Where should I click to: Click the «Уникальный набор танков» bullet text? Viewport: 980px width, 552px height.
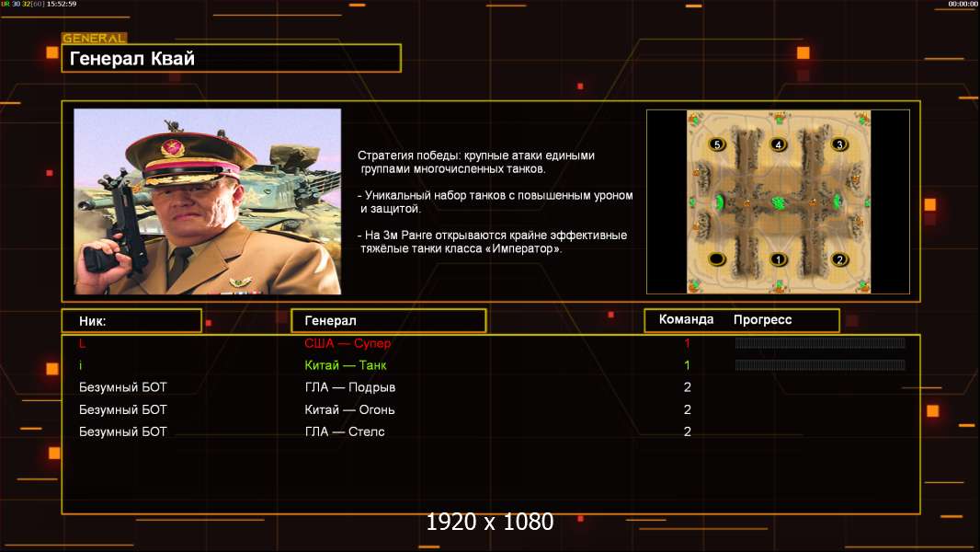tap(495, 201)
